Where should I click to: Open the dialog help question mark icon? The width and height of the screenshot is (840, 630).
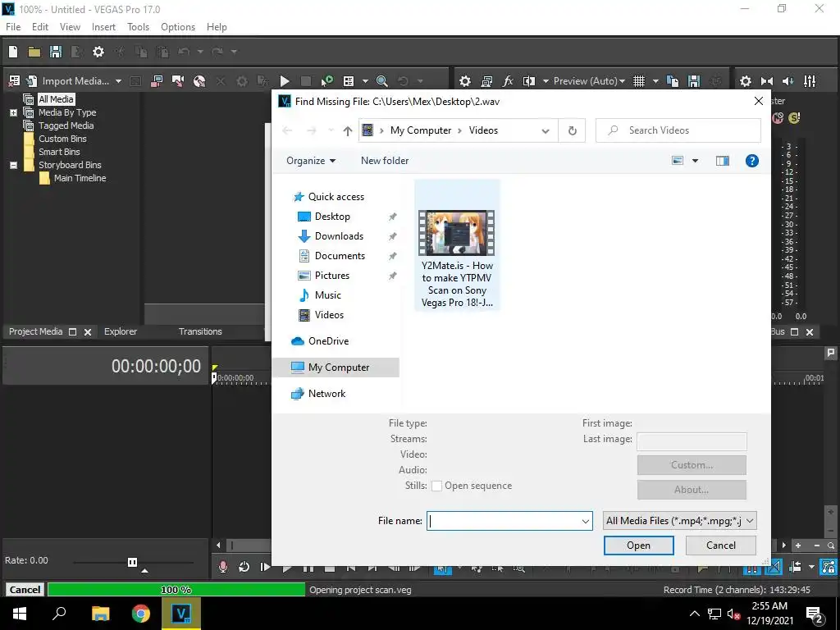[752, 161]
